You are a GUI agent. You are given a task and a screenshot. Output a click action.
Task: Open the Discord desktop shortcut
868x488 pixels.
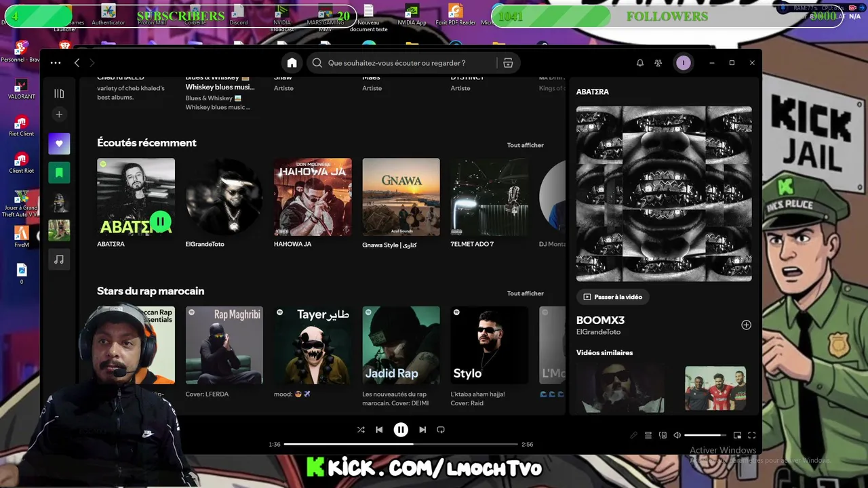pos(238,15)
